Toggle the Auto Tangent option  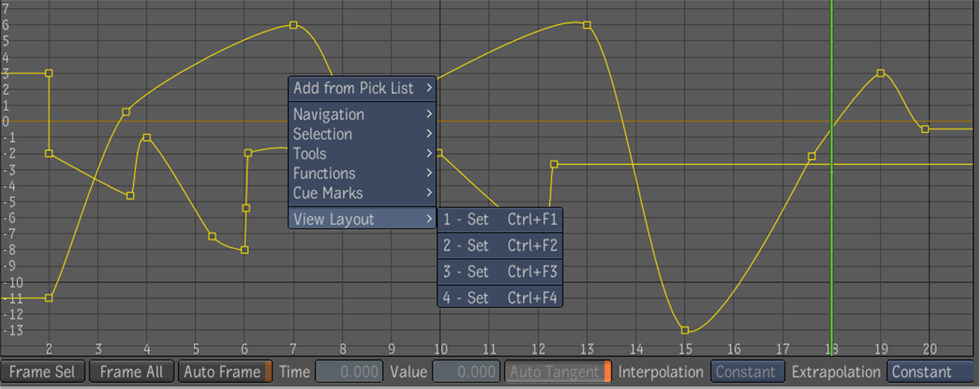pyautogui.click(x=557, y=372)
